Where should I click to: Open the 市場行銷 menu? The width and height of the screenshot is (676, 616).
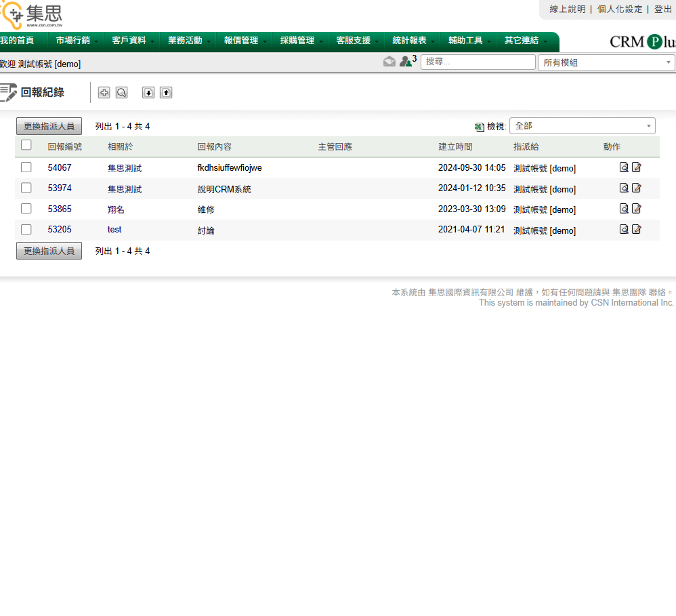pos(76,41)
